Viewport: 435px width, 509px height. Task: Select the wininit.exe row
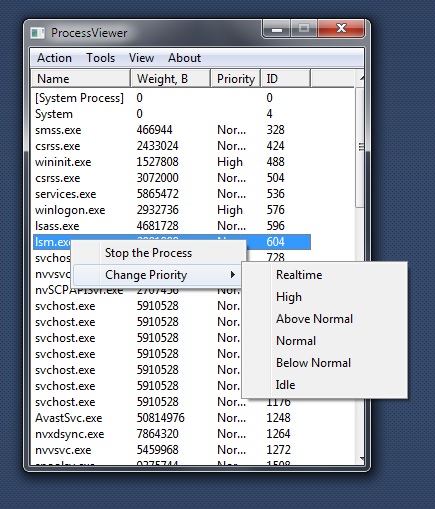click(x=172, y=162)
